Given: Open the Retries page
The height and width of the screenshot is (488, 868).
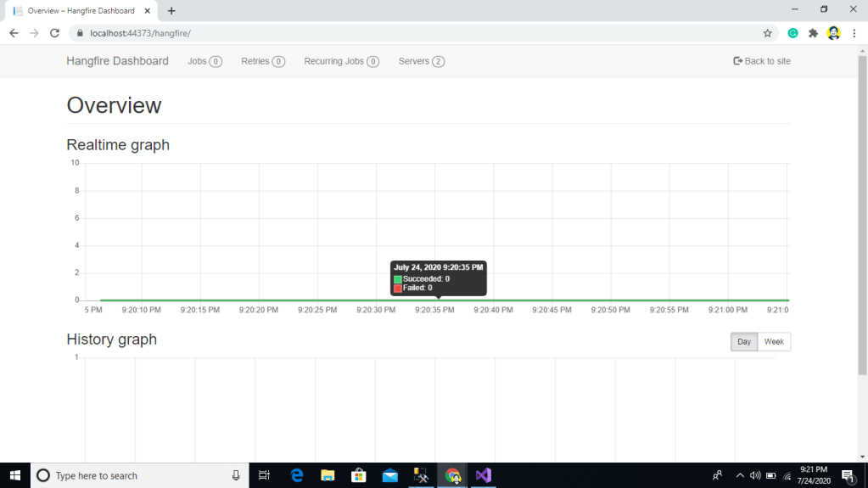Looking at the screenshot, I should point(262,61).
